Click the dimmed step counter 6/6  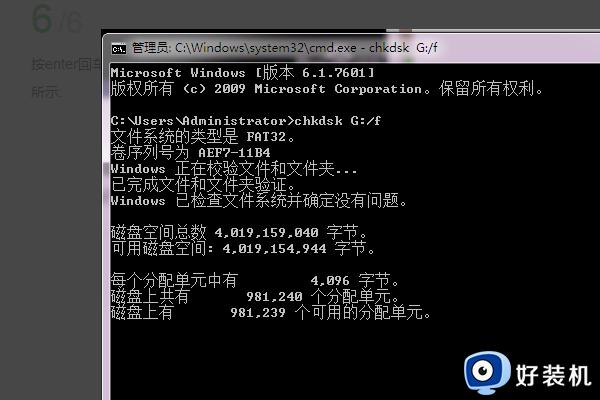pyautogui.click(x=57, y=19)
